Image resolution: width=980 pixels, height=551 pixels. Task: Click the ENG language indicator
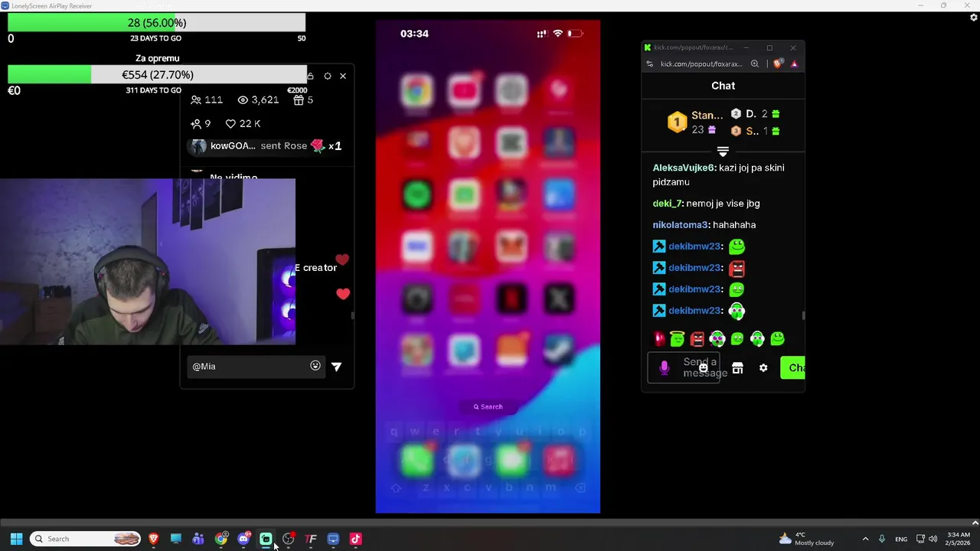click(901, 539)
